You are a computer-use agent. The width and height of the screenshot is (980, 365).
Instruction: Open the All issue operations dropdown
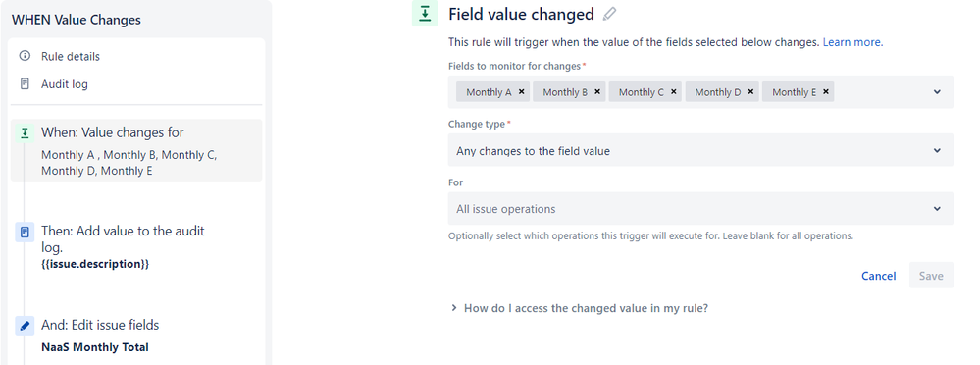(700, 209)
